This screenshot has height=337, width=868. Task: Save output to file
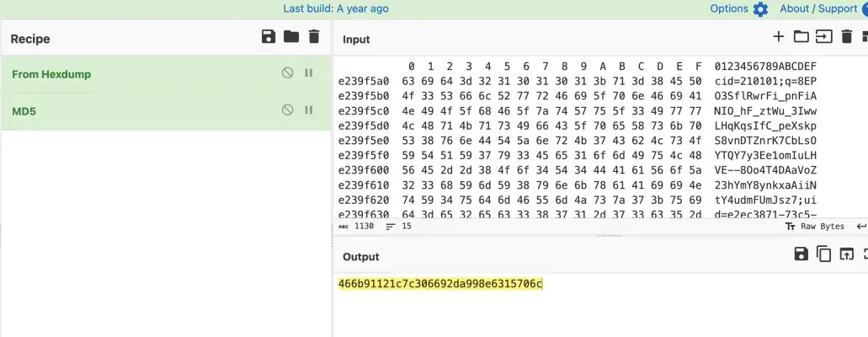point(801,254)
